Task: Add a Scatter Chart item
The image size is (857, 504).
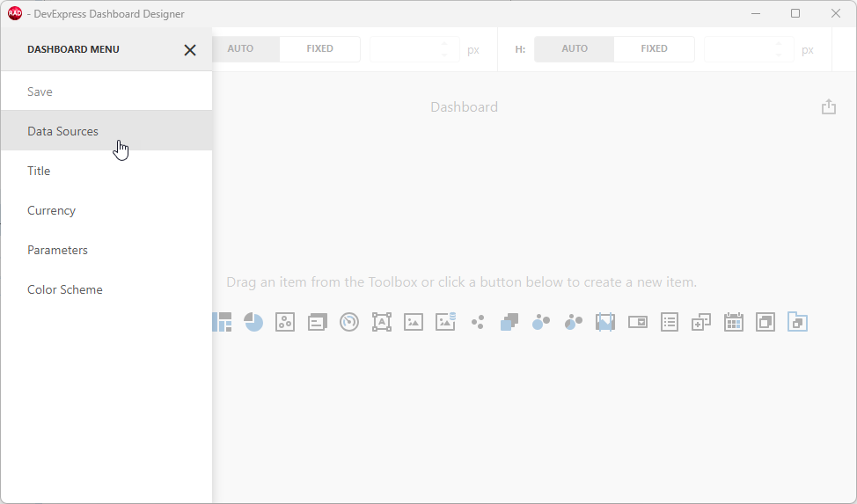Action: (285, 322)
